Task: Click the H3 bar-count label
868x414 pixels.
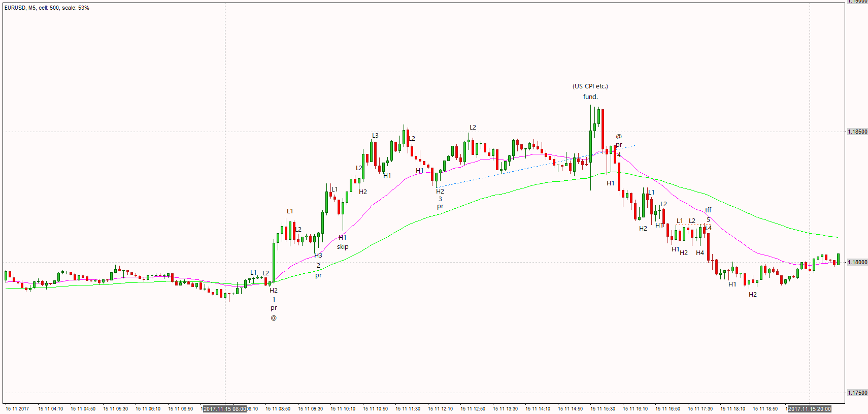Action: pyautogui.click(x=318, y=256)
